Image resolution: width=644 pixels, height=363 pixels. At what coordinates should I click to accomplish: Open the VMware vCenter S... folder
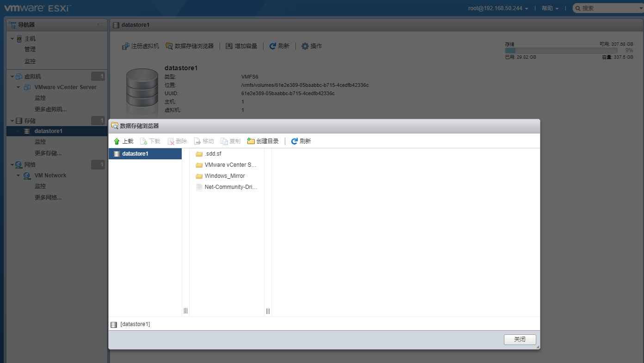coord(230,165)
